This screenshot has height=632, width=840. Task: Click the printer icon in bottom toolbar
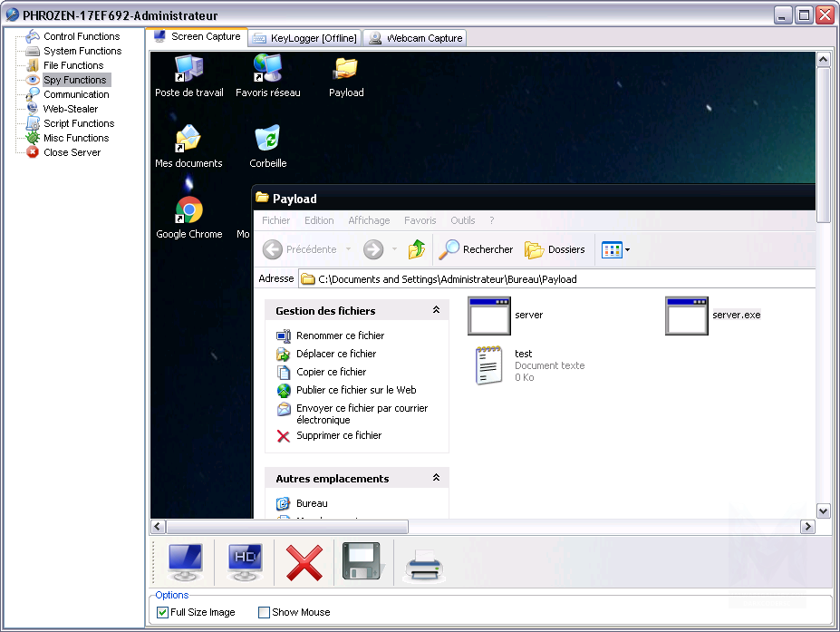[423, 564]
